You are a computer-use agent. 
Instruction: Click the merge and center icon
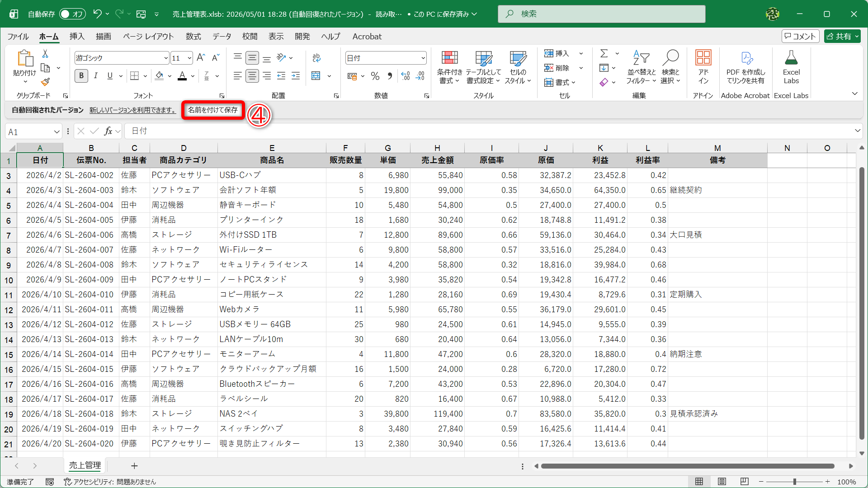pos(316,76)
